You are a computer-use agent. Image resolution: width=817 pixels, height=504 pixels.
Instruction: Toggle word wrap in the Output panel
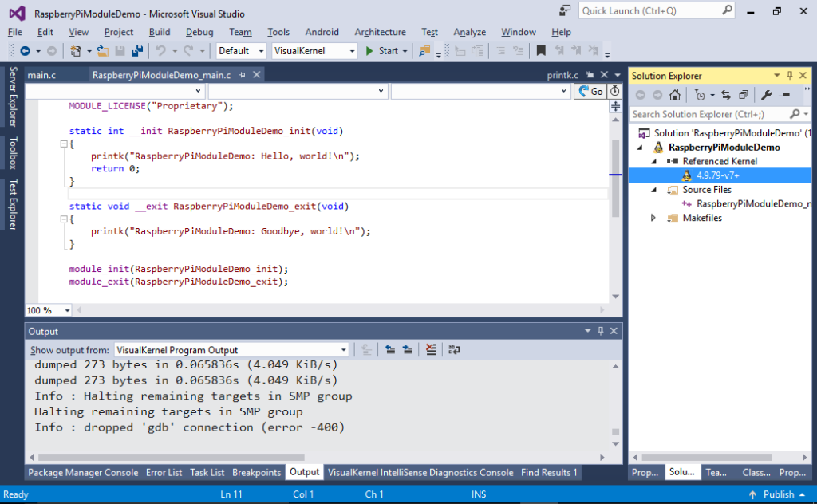point(454,349)
